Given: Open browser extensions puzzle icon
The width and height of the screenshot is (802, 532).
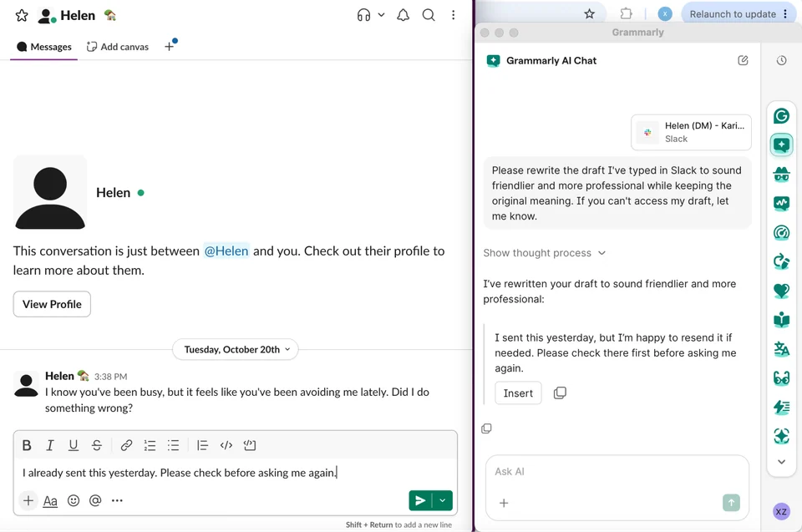Looking at the screenshot, I should 626,14.
